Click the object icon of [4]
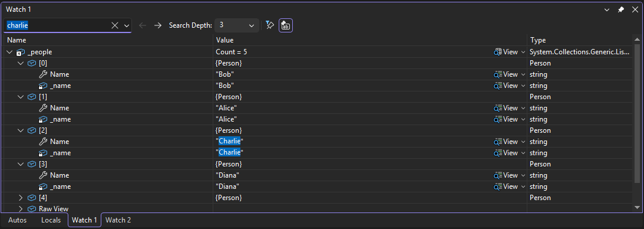Image resolution: width=644 pixels, height=229 pixels. (32, 198)
